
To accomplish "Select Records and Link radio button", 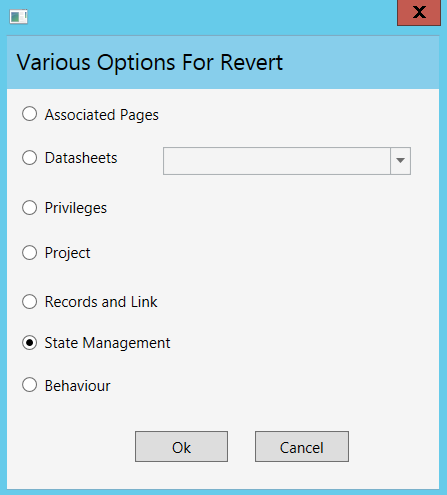I will 30,302.
